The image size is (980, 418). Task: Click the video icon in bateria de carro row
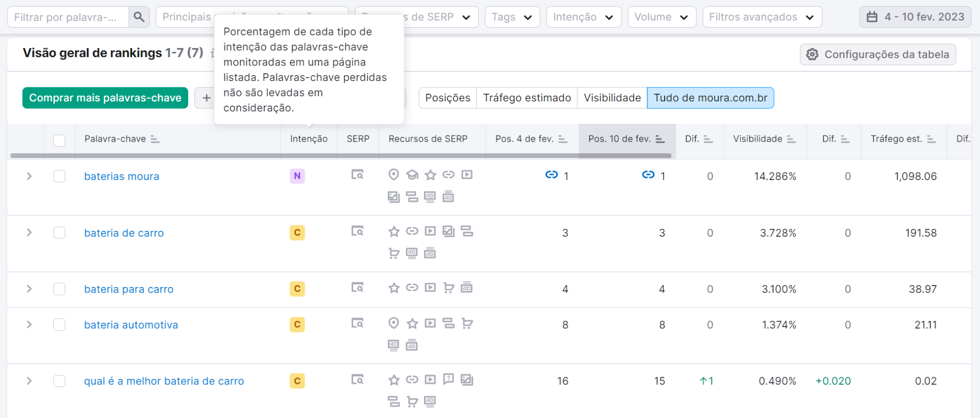click(430, 231)
